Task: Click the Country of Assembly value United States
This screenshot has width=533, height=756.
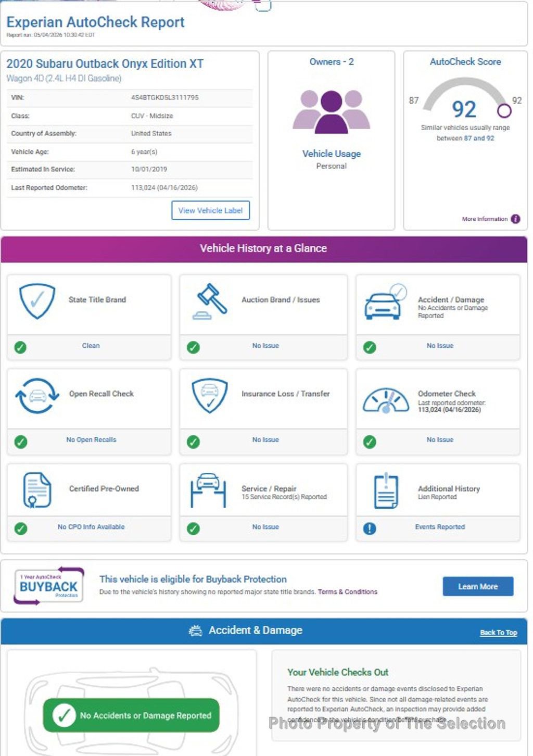Action: (x=151, y=133)
